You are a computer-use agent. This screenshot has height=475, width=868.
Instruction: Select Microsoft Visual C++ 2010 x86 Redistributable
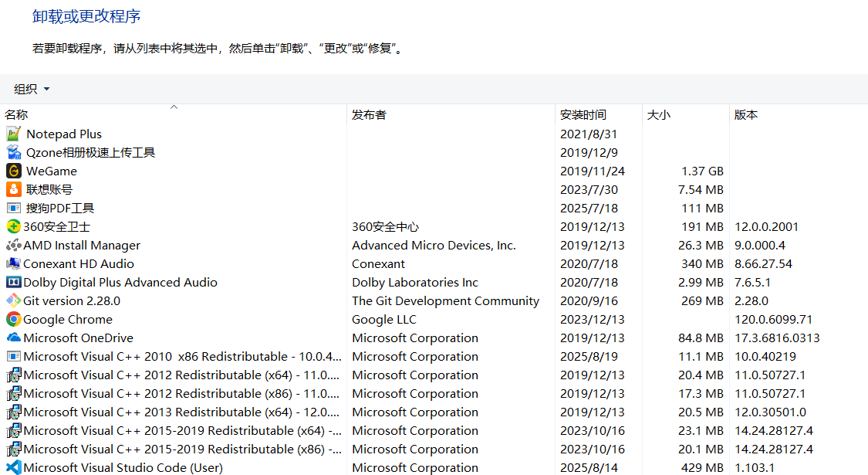click(x=182, y=356)
